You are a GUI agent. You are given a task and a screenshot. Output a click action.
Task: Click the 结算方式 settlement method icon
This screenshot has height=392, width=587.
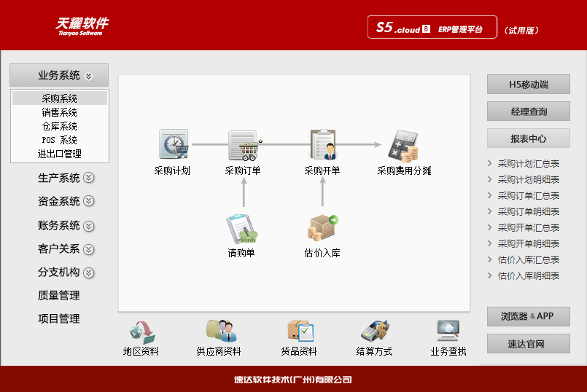[374, 332]
